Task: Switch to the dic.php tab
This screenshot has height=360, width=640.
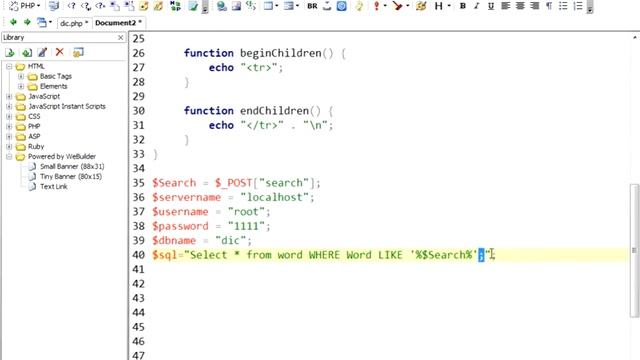Action: click(x=74, y=23)
